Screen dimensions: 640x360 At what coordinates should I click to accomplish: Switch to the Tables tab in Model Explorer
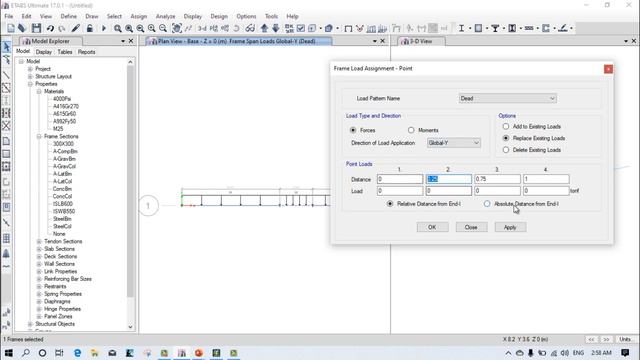click(64, 52)
